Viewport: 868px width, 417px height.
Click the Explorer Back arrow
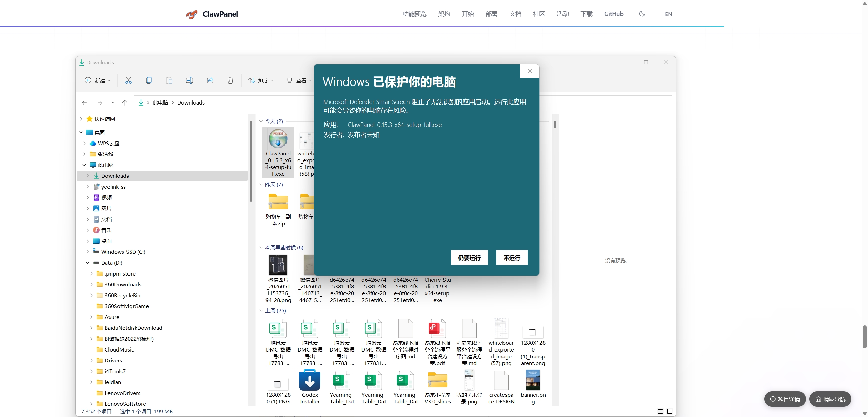coord(84,103)
